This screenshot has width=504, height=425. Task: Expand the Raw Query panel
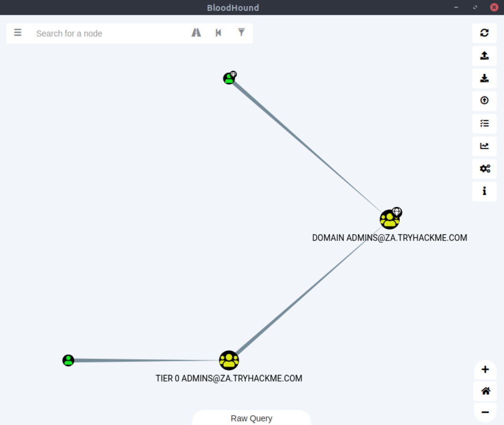[x=251, y=418]
